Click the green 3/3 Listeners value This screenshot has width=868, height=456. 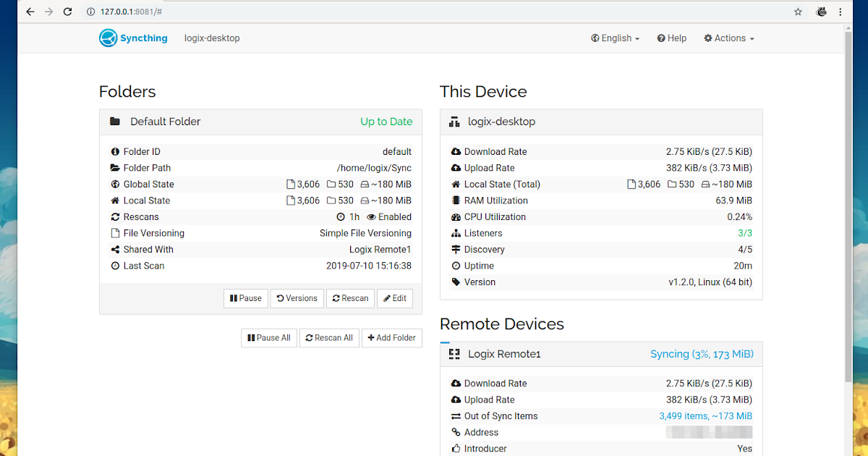[x=745, y=233]
